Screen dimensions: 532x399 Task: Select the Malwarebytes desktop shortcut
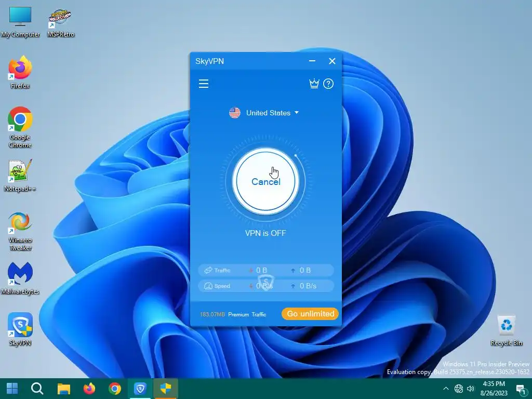pos(20,278)
